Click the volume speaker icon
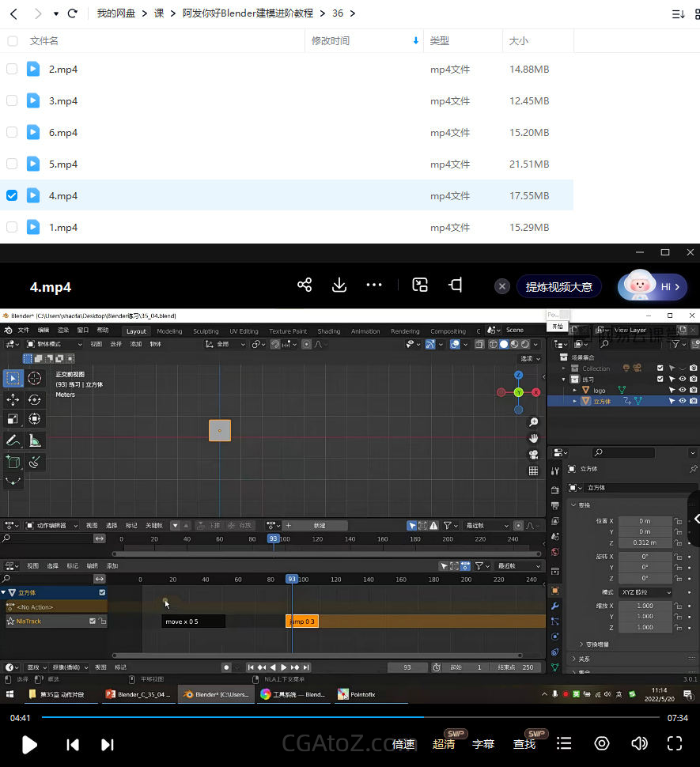700x767 pixels. [x=639, y=743]
